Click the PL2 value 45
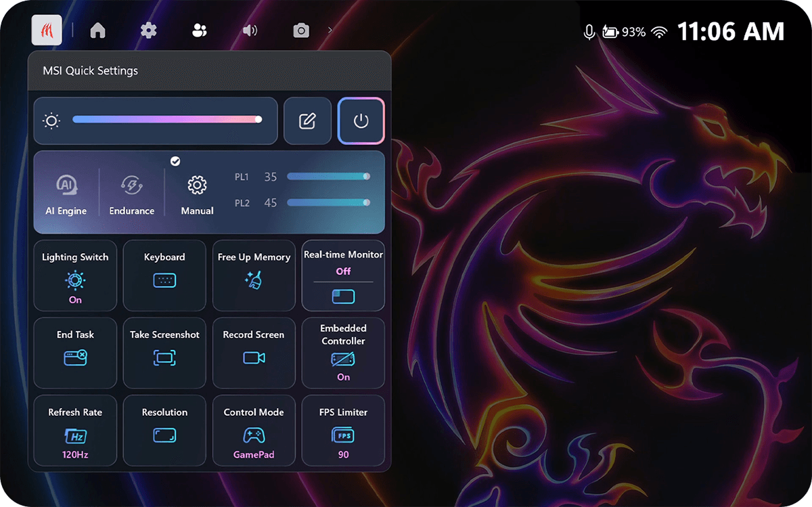Screen dimensions: 812x507 (x=271, y=203)
